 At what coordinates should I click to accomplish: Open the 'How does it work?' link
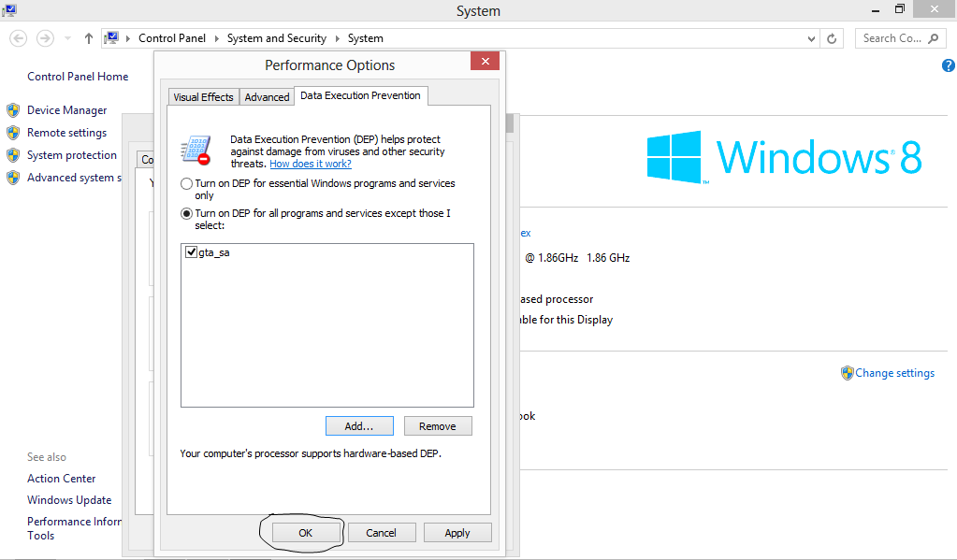(x=311, y=164)
